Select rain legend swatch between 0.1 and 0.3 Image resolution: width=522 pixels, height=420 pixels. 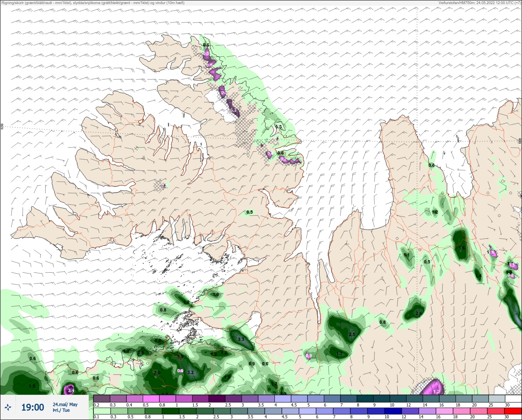pyautogui.click(x=102, y=411)
